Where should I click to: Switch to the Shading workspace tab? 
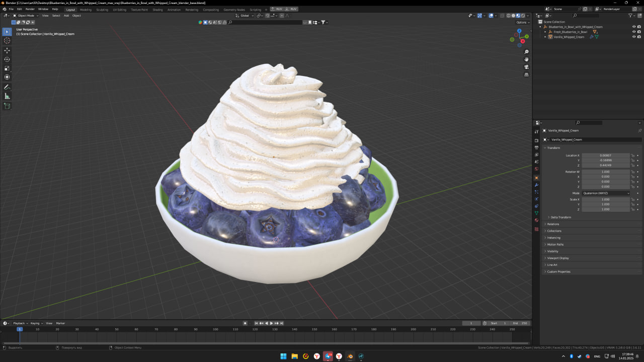[157, 10]
